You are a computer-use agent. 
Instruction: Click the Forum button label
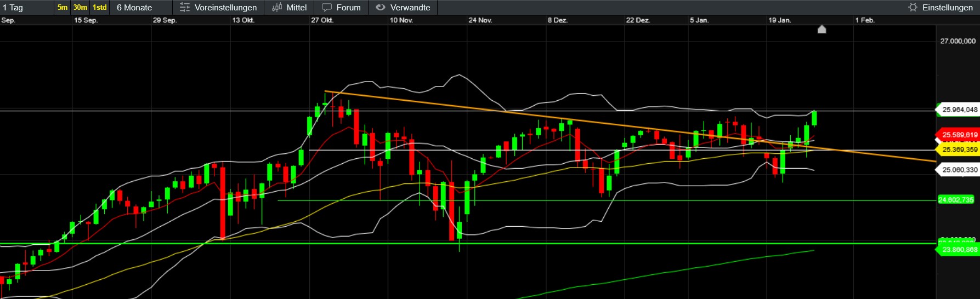coord(348,8)
